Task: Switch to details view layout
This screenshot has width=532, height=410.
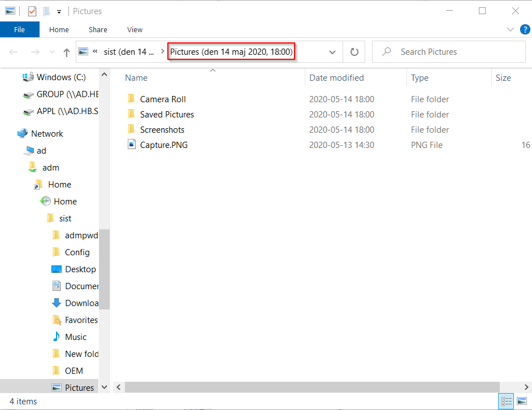Action: pyautogui.click(x=506, y=402)
